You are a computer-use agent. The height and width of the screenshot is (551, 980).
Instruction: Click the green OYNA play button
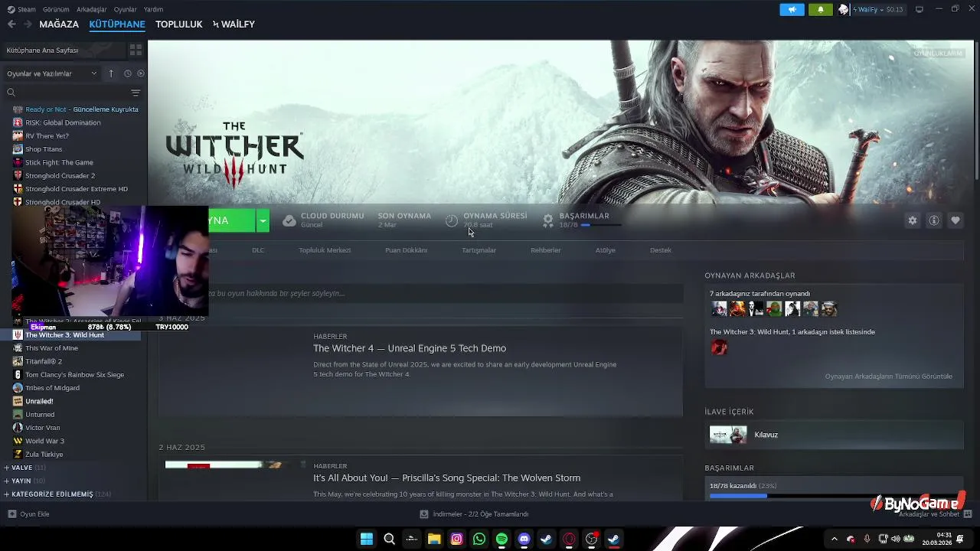[231, 220]
